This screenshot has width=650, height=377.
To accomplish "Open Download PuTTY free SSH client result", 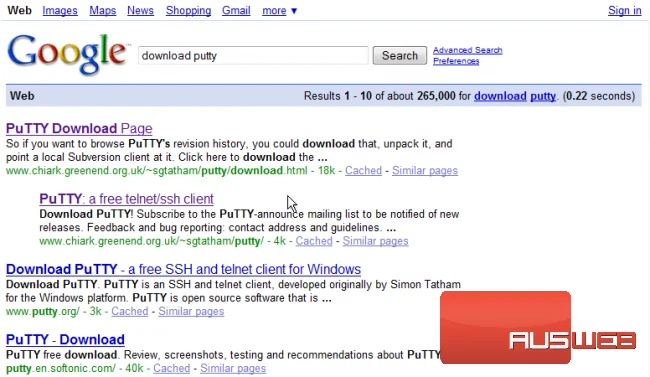I will click(183, 269).
